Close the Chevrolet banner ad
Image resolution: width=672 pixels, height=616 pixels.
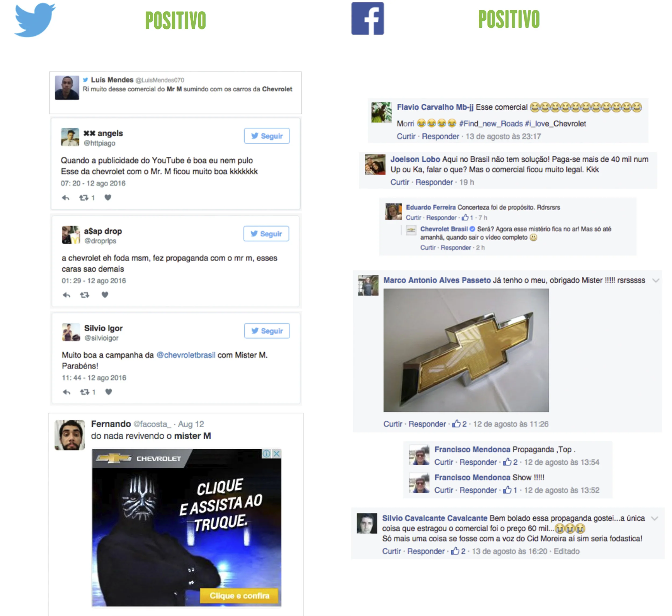277,454
